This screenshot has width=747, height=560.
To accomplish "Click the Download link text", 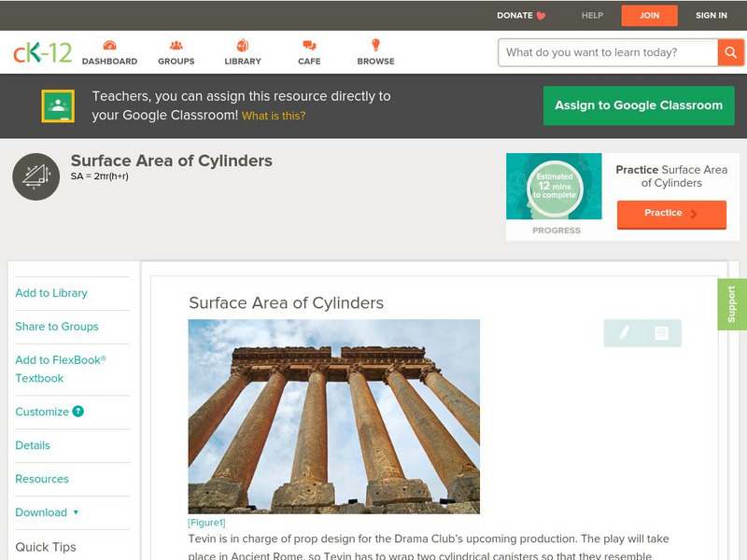I will (41, 512).
